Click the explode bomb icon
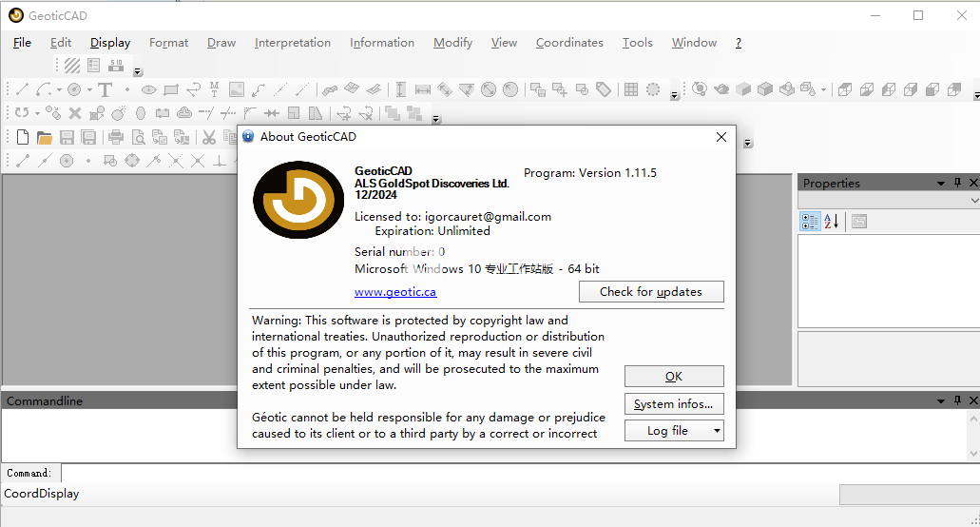The height and width of the screenshot is (527, 980). (x=118, y=113)
